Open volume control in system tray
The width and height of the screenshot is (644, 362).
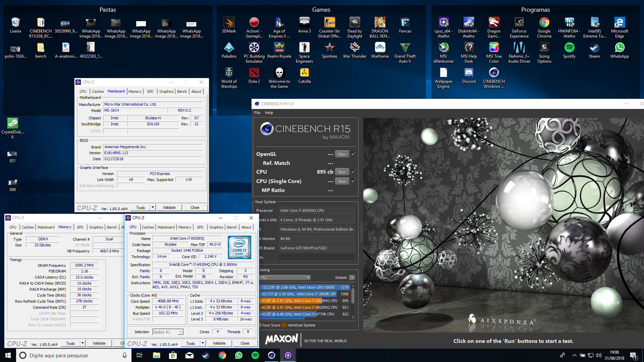tap(598, 355)
